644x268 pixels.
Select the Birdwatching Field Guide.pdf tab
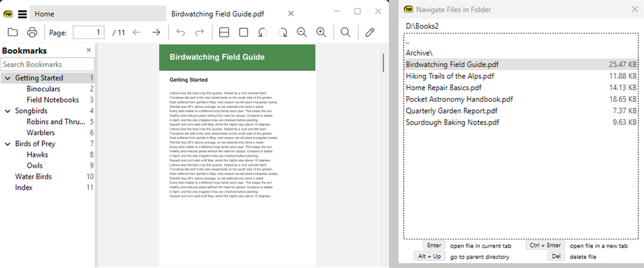point(218,14)
